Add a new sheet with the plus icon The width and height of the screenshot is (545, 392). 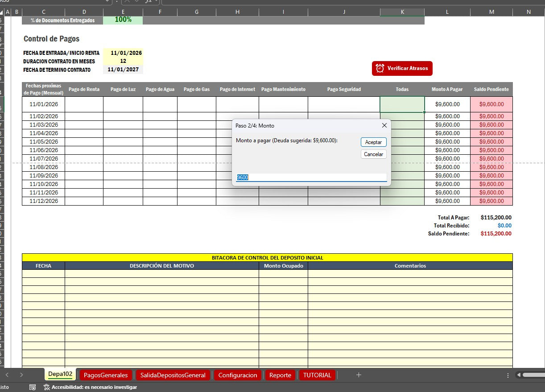pyautogui.click(x=359, y=375)
